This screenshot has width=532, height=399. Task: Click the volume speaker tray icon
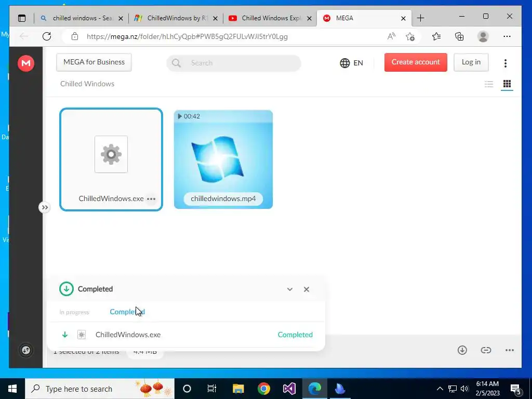click(464, 389)
